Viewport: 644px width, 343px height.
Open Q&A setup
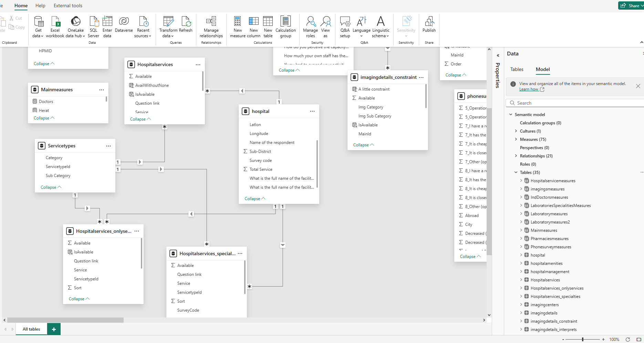point(345,22)
